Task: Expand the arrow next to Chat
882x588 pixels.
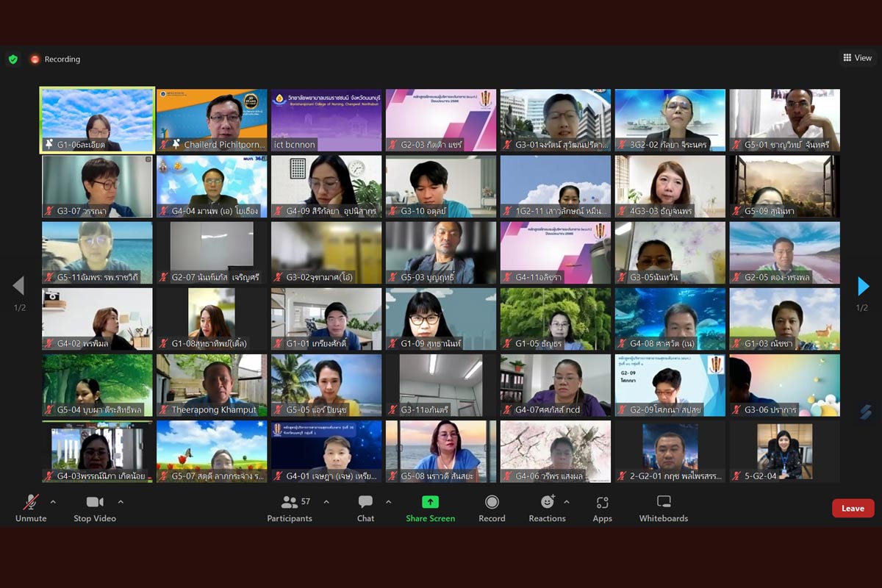Action: coord(389,502)
